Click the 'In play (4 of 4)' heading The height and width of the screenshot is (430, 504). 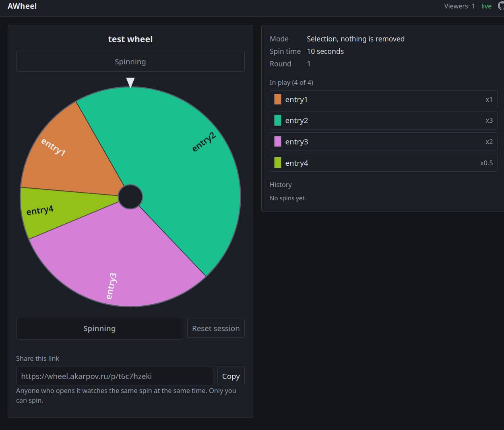(291, 82)
